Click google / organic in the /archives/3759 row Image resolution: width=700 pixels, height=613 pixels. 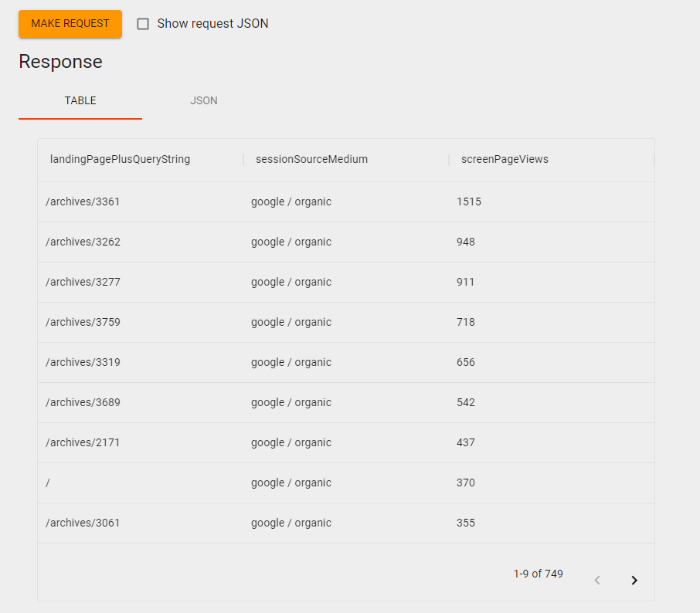[291, 322]
